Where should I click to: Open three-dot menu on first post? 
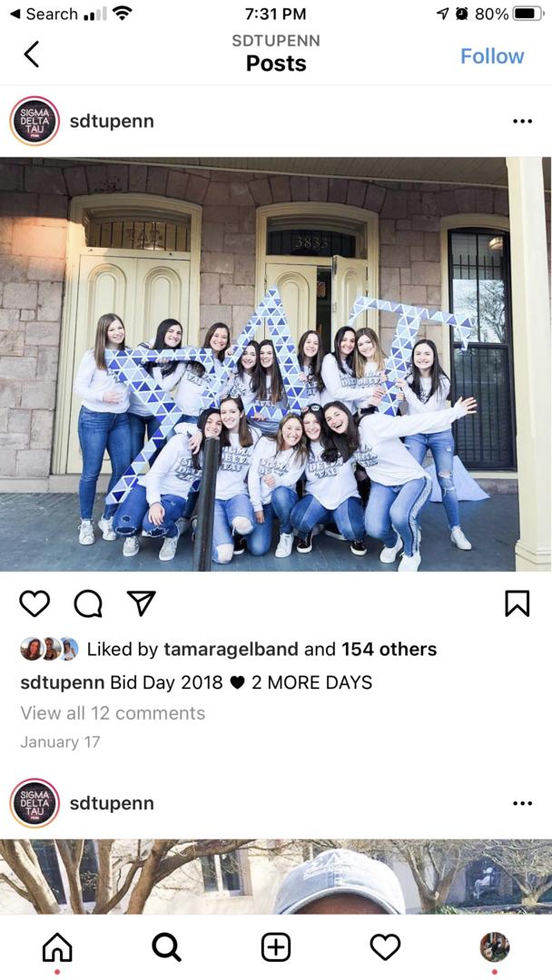pos(522,122)
